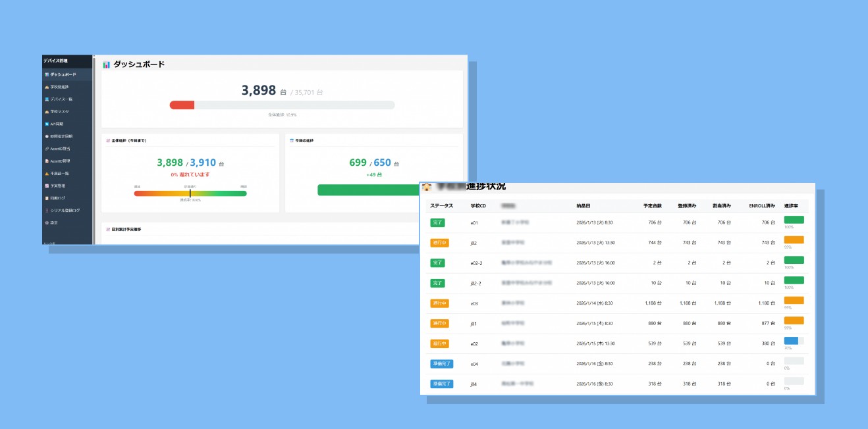Click the gear icon for 設定
Image resolution: width=868 pixels, height=429 pixels.
[x=47, y=223]
